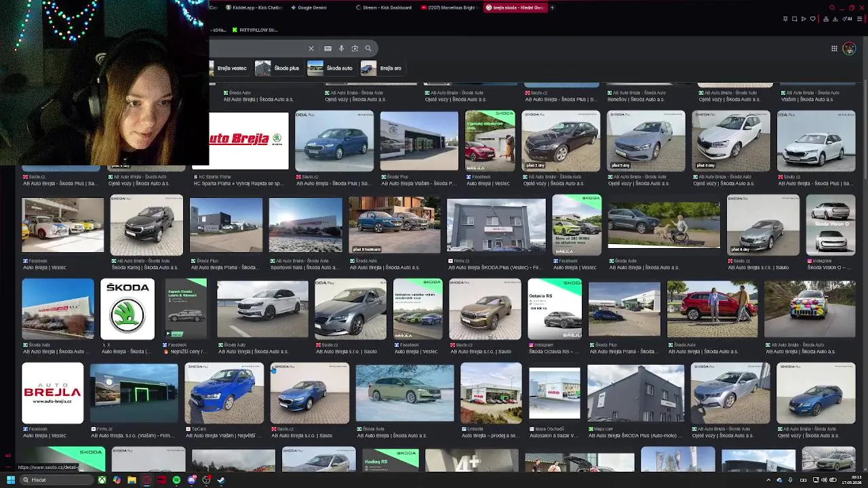The width and height of the screenshot is (868, 488).
Task: Open the Google apps grid
Action: pyautogui.click(x=834, y=48)
